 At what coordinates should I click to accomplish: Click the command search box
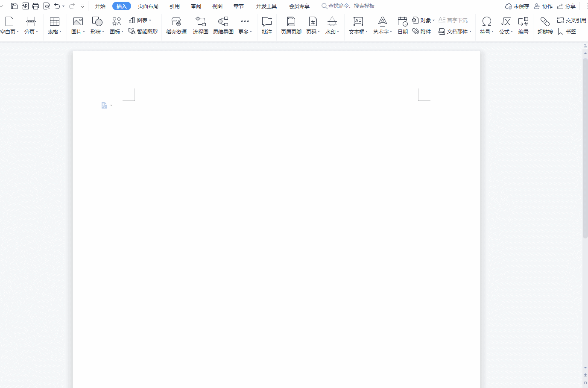click(x=348, y=6)
